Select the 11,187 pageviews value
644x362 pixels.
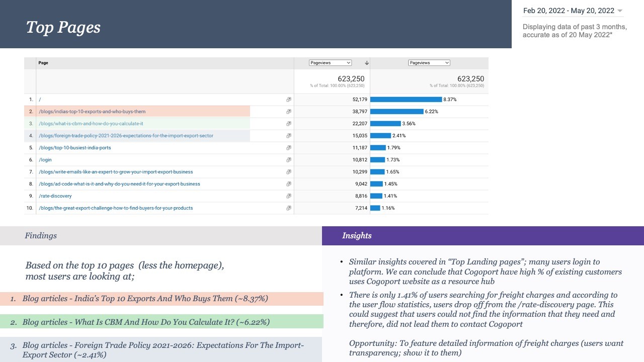point(360,148)
